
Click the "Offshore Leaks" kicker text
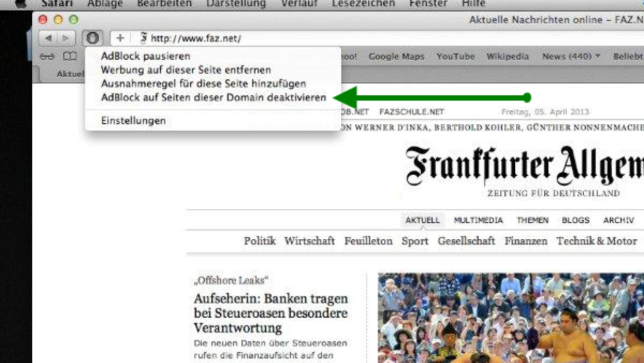[x=231, y=280]
